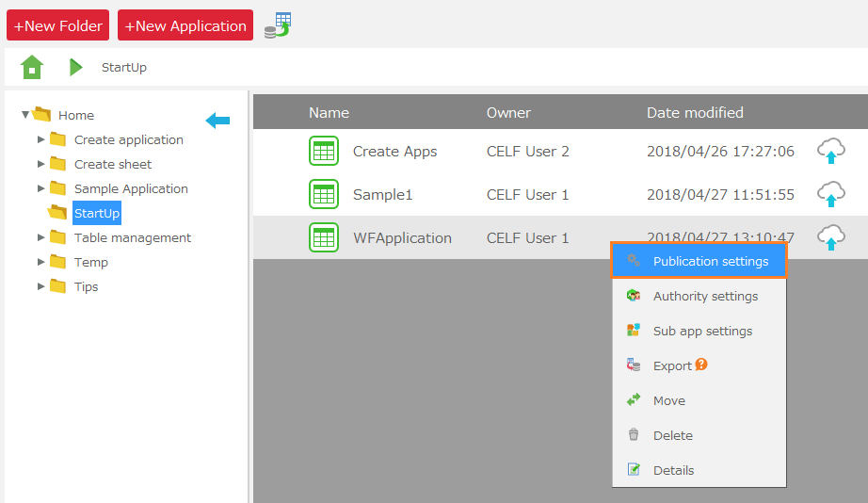Image resolution: width=868 pixels, height=503 pixels.
Task: Click the cloud upload icon for Create Apps
Action: (x=830, y=151)
